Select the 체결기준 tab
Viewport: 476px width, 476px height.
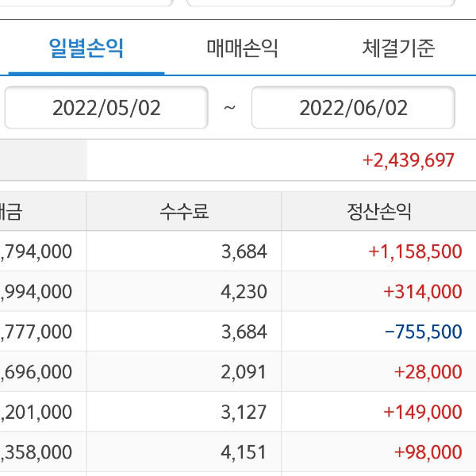pos(398,49)
